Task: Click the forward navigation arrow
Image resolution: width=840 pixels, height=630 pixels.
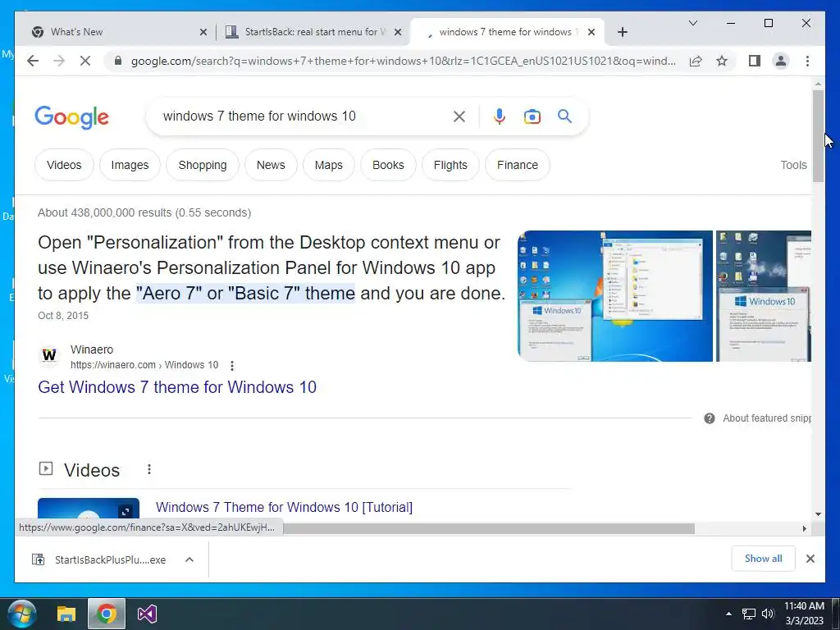Action: point(59,61)
